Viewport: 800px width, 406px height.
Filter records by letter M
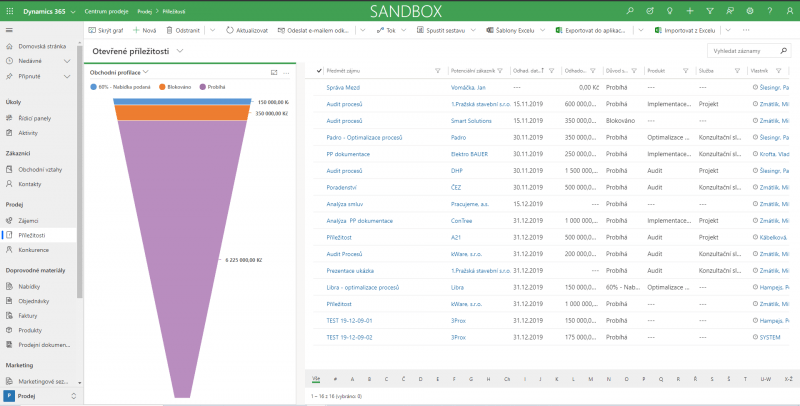click(590, 379)
